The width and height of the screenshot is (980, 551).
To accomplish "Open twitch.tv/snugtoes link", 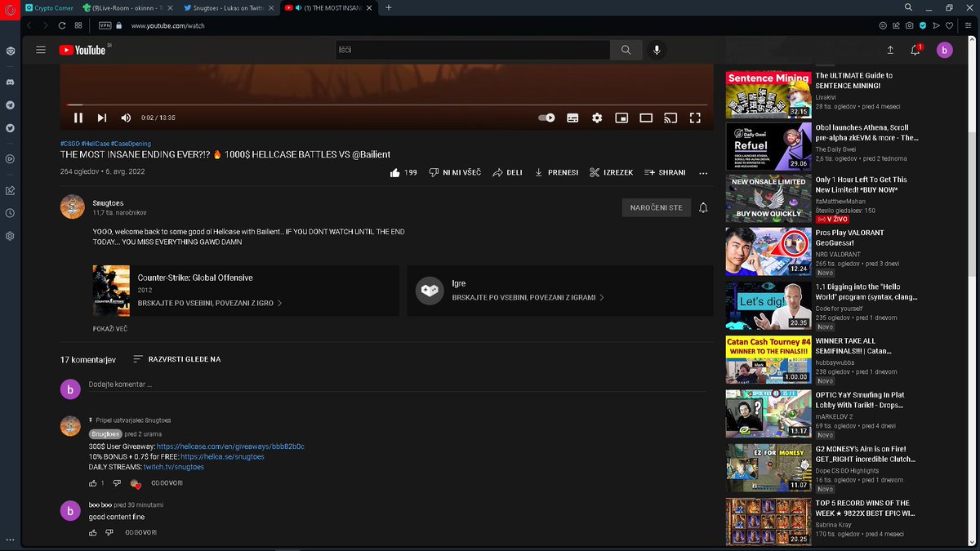I will point(174,467).
